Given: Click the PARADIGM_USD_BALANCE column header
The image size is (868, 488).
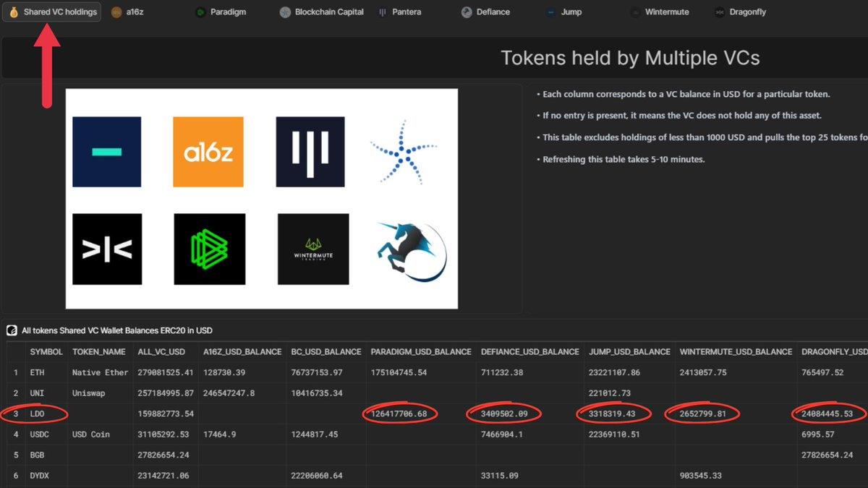Looking at the screenshot, I should [x=421, y=352].
